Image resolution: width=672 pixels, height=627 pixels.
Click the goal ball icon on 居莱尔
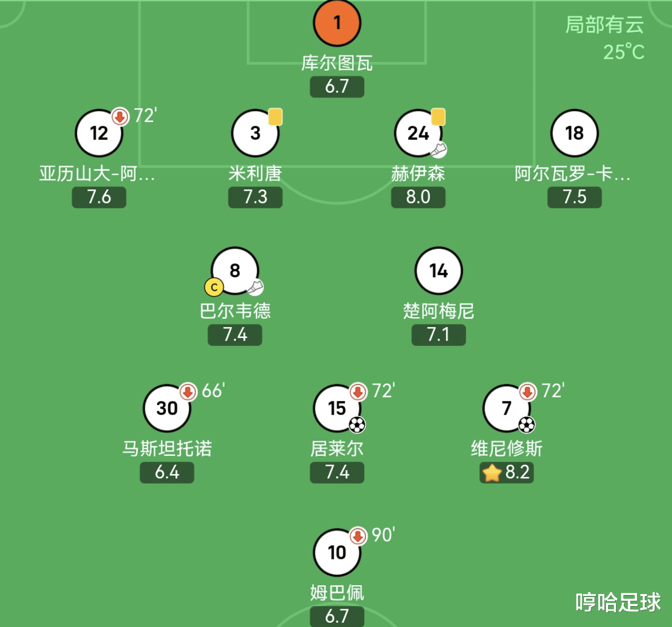(x=357, y=424)
